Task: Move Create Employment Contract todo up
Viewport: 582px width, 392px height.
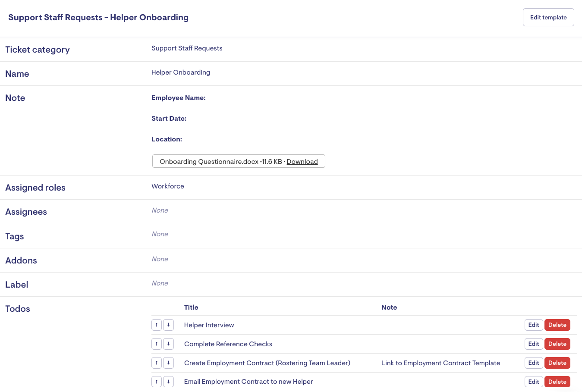Action: [x=157, y=363]
